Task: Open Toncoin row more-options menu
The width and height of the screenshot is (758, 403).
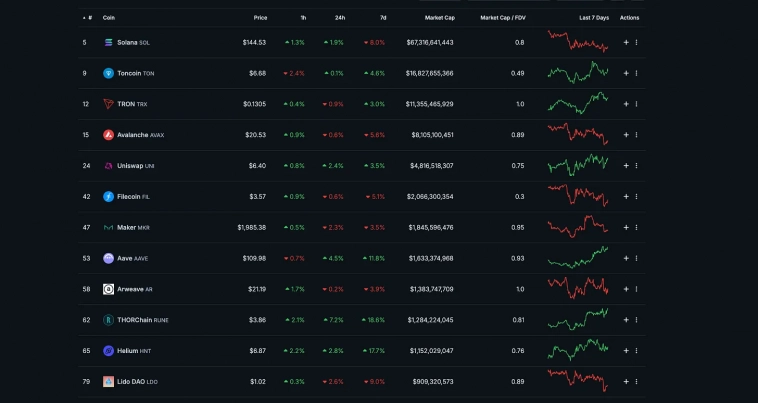Action: click(x=636, y=73)
